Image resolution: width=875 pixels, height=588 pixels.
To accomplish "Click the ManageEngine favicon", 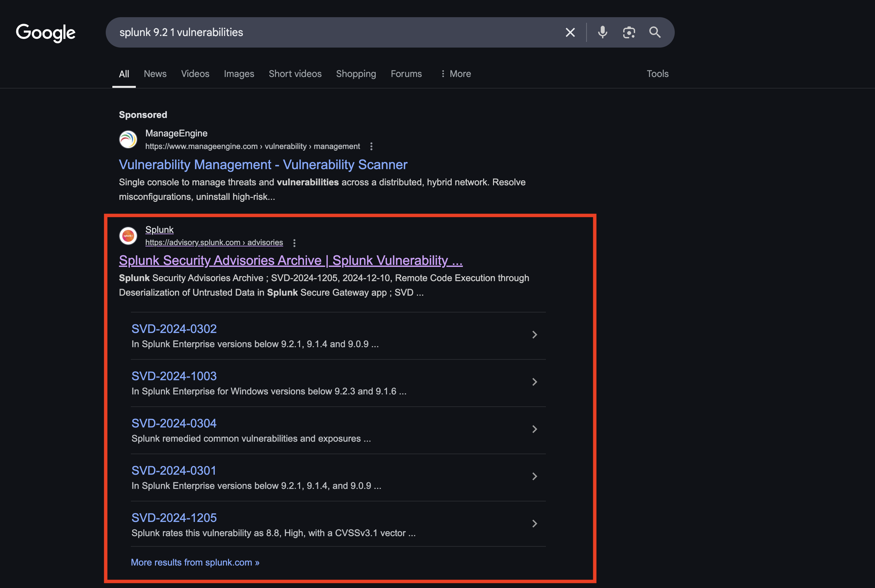I will [128, 139].
